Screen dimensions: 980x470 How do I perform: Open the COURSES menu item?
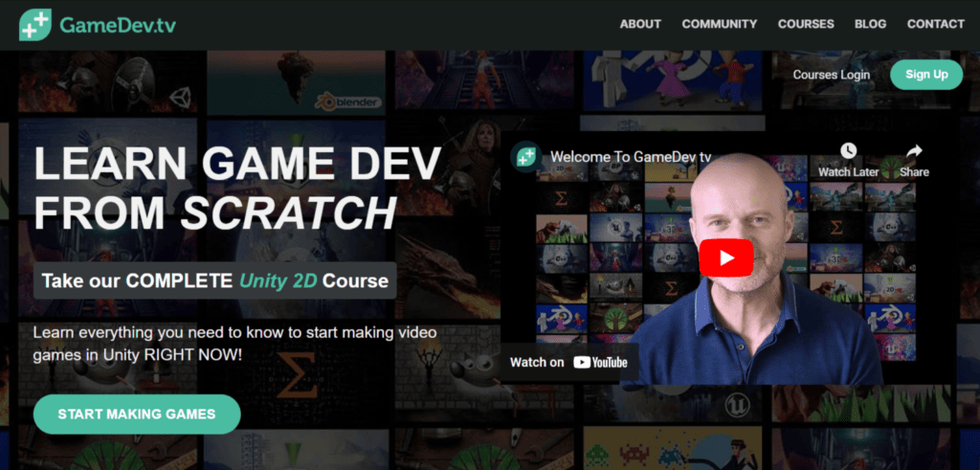pyautogui.click(x=806, y=24)
